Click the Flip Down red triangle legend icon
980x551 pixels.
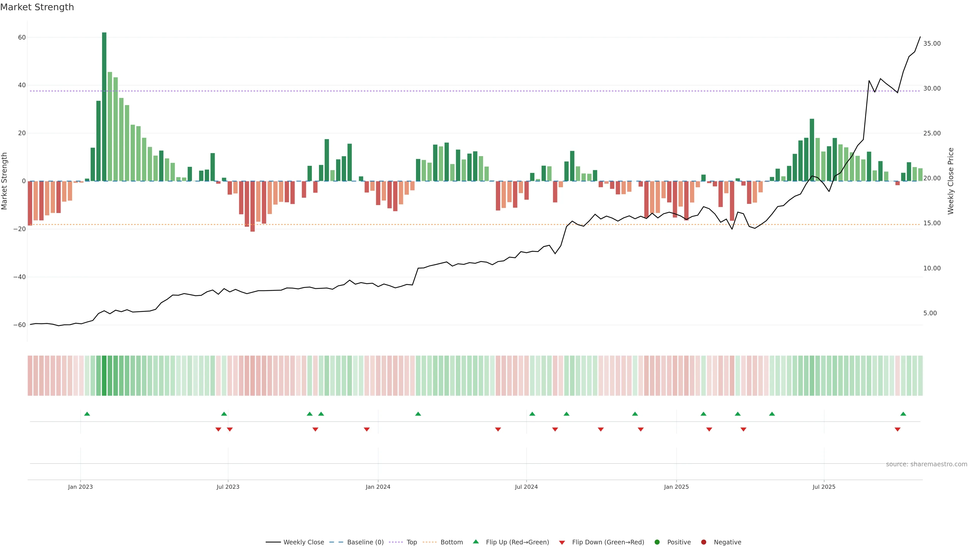pyautogui.click(x=562, y=543)
